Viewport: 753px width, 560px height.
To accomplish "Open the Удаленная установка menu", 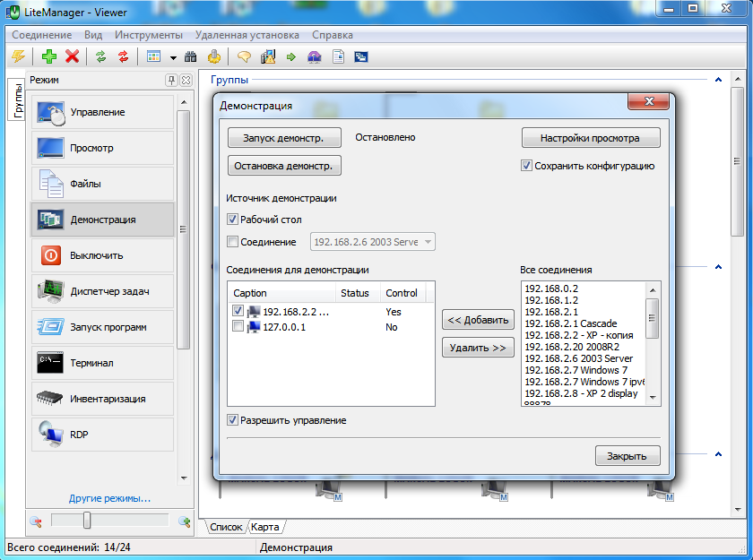I will [247, 35].
